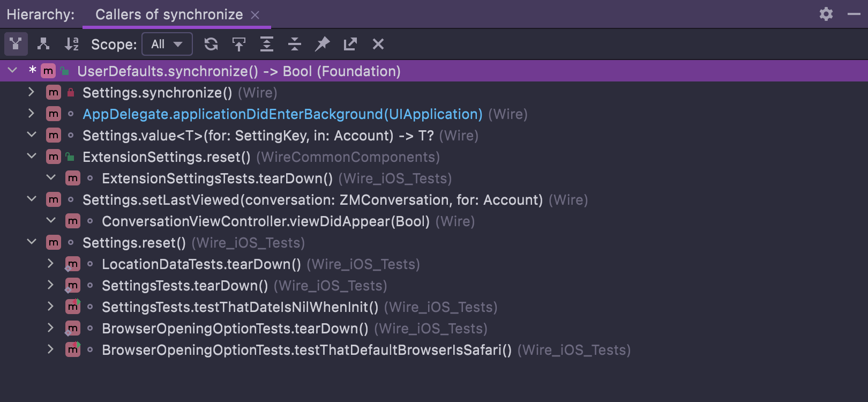Collapse Settings.setLastViewed node
The image size is (868, 402).
pyautogui.click(x=32, y=199)
